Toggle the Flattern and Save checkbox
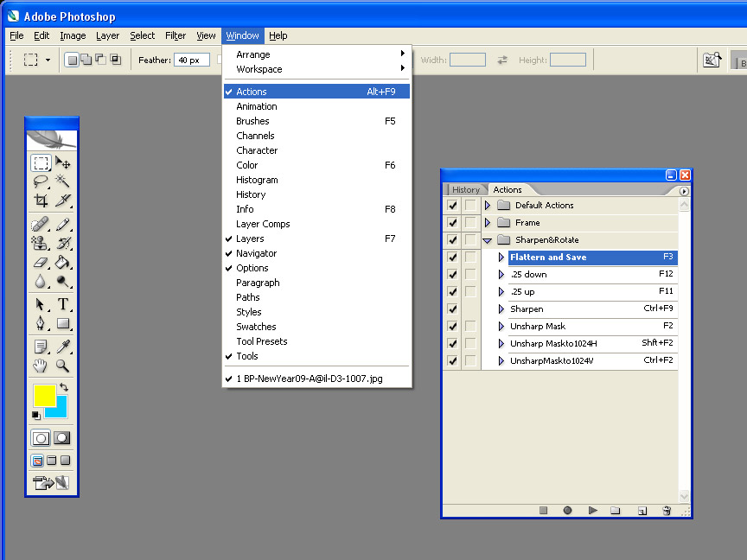Viewport: 747px width, 560px height. [x=452, y=258]
